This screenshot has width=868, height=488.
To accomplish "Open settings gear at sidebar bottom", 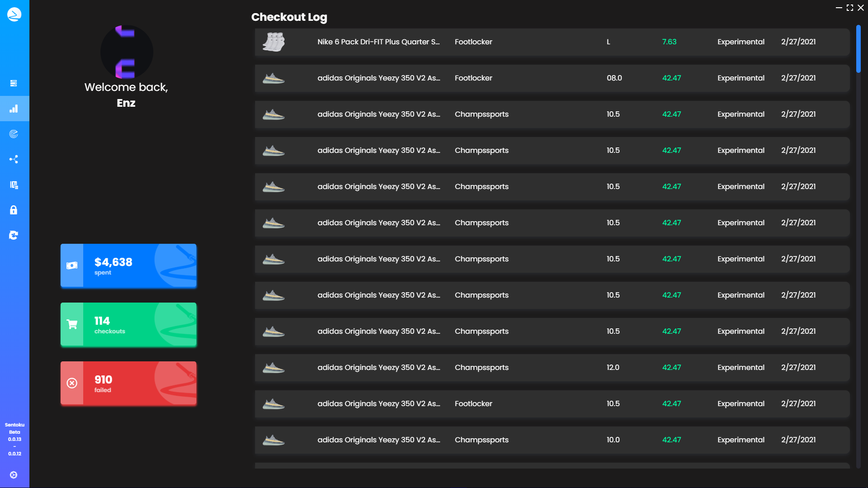I will pos(14,475).
